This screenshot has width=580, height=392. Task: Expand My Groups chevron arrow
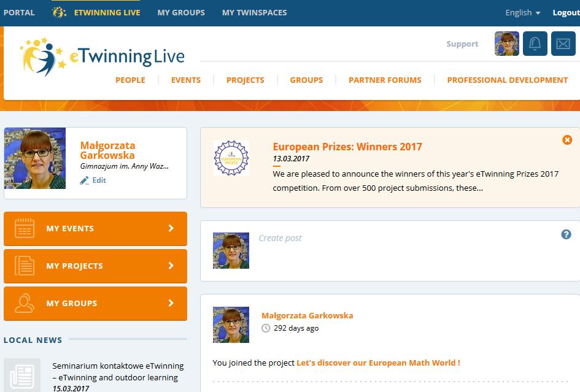(x=171, y=303)
